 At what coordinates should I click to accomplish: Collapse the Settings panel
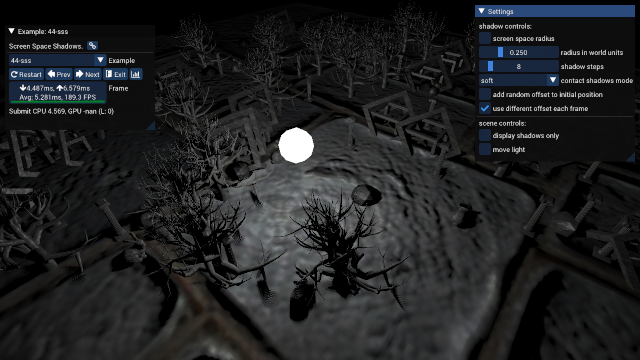[482, 11]
